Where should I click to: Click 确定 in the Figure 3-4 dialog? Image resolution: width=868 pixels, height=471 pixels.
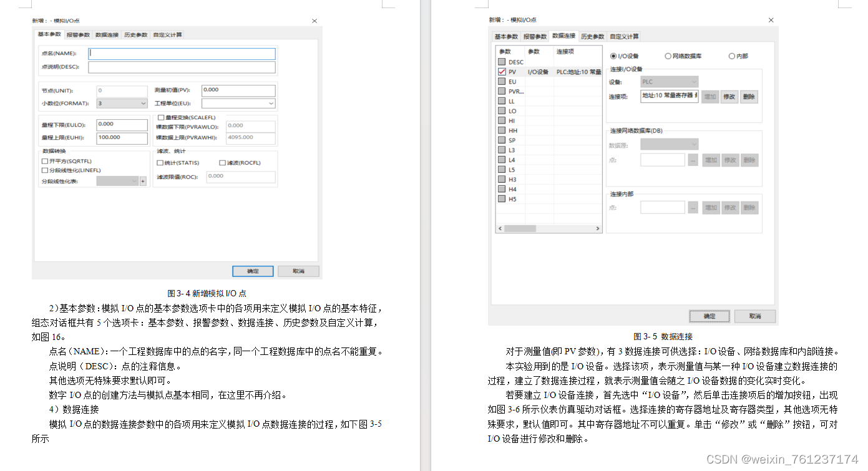click(x=253, y=271)
